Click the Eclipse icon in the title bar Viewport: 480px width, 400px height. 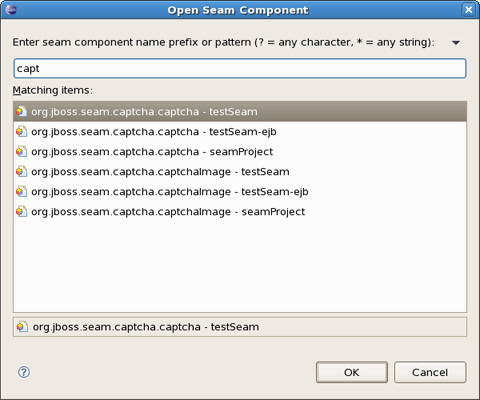[11, 9]
